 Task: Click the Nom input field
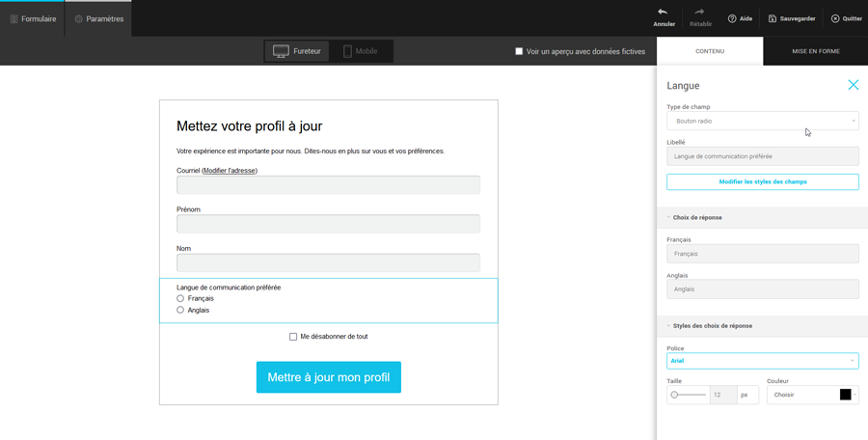(x=328, y=262)
